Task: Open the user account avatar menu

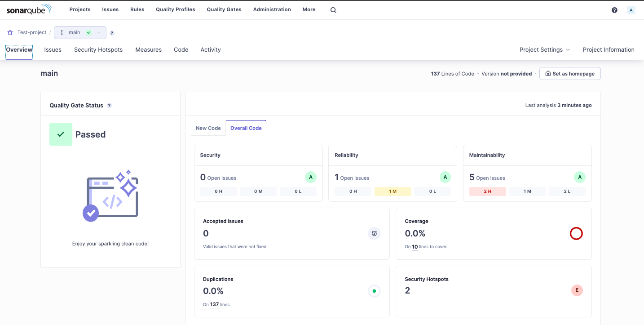Action: (x=631, y=9)
